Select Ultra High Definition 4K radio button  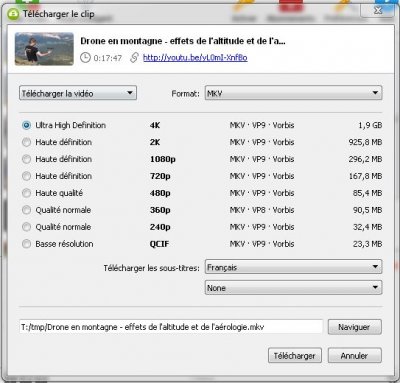pos(26,125)
